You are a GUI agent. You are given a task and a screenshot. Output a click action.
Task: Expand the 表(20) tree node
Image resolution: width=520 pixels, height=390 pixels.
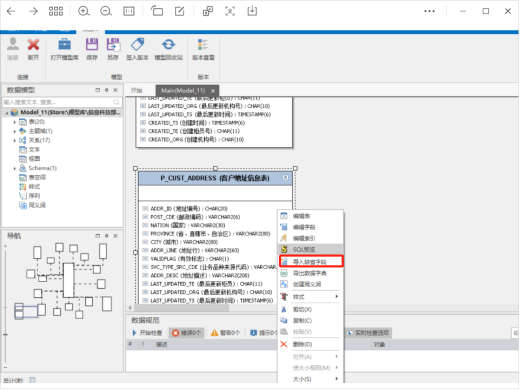click(x=15, y=122)
